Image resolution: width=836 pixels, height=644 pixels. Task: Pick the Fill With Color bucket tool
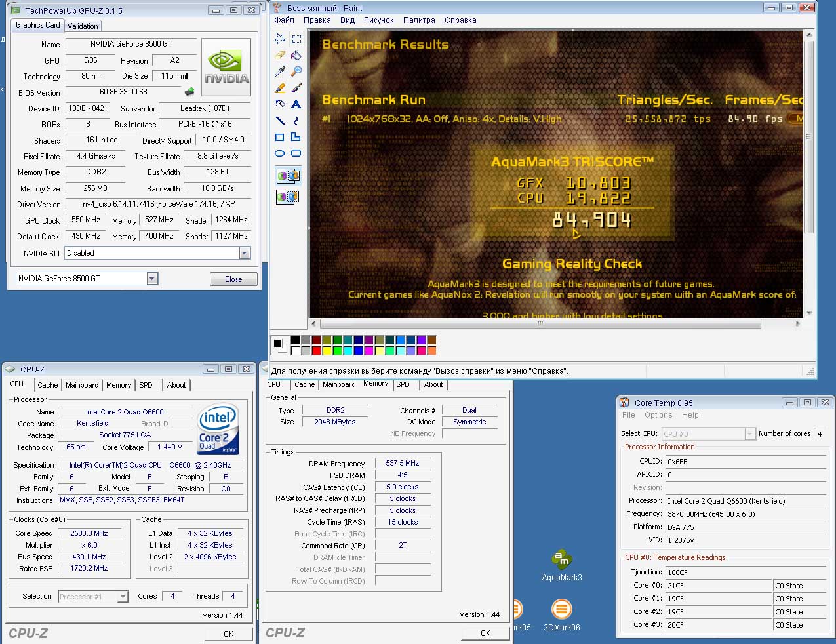click(296, 55)
